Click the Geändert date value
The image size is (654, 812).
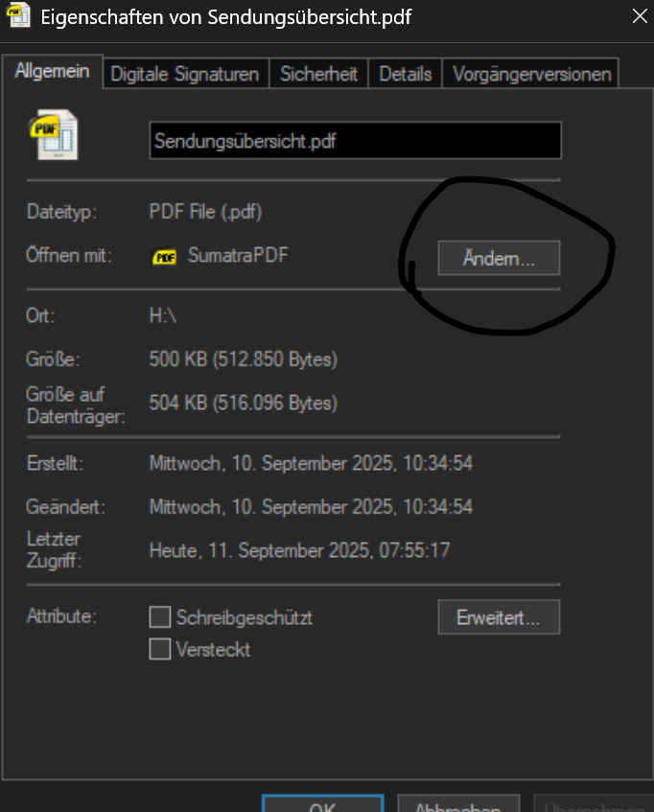click(x=311, y=506)
